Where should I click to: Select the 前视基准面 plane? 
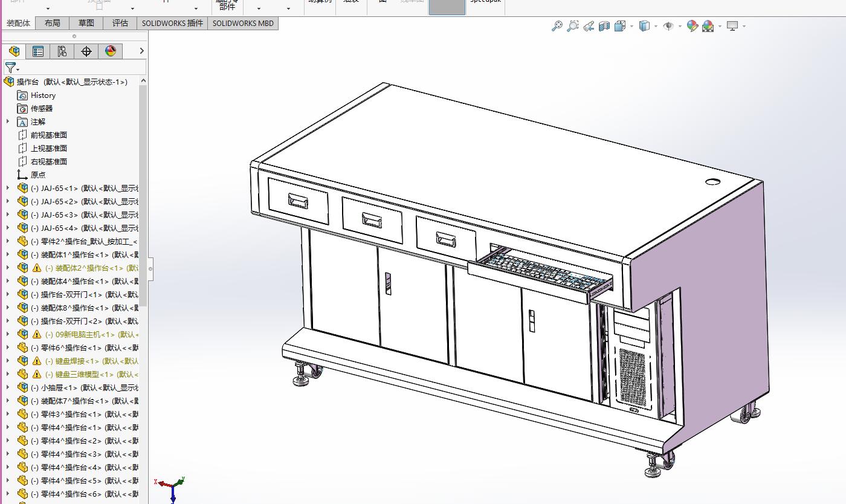(48, 135)
